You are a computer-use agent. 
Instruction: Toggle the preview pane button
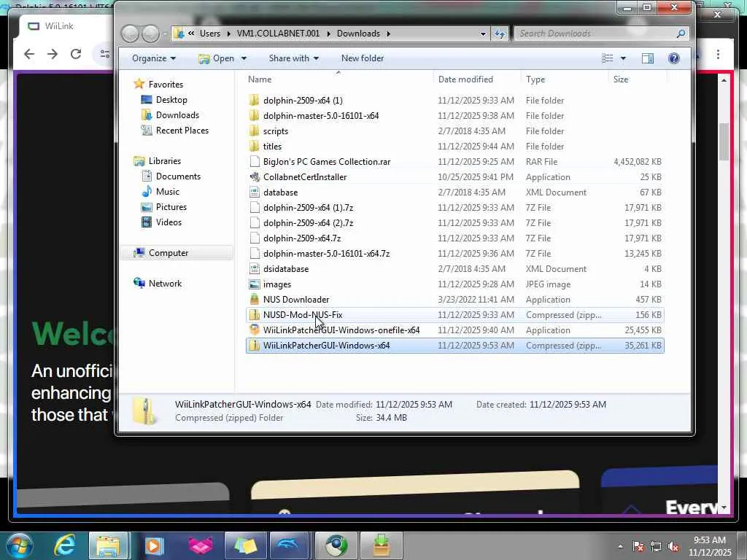(648, 58)
